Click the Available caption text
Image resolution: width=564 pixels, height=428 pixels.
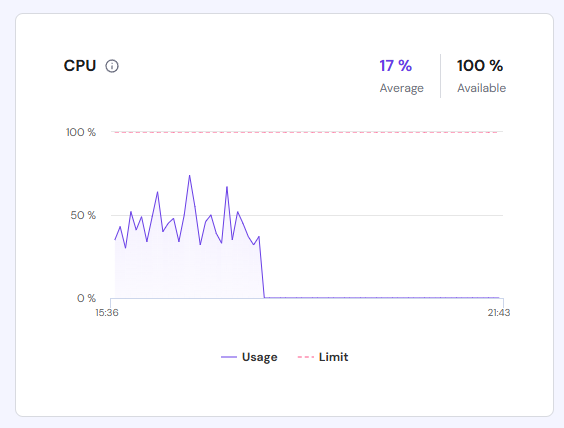coord(482,88)
